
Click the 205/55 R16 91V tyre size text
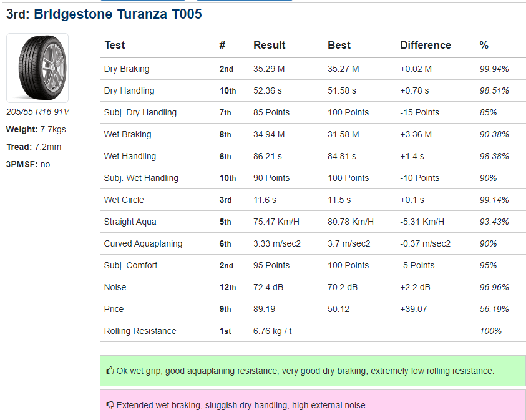[37, 112]
